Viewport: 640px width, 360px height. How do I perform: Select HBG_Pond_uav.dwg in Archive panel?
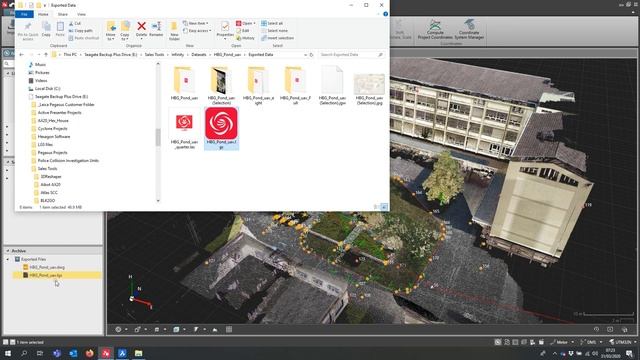(47, 267)
